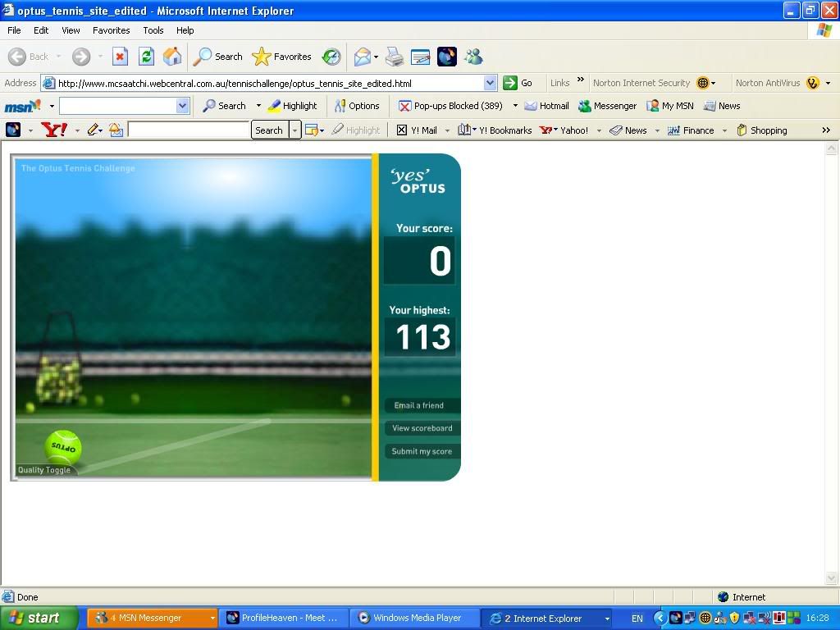Toggle the MSN Highlight option
840x630 pixels.
tap(292, 106)
